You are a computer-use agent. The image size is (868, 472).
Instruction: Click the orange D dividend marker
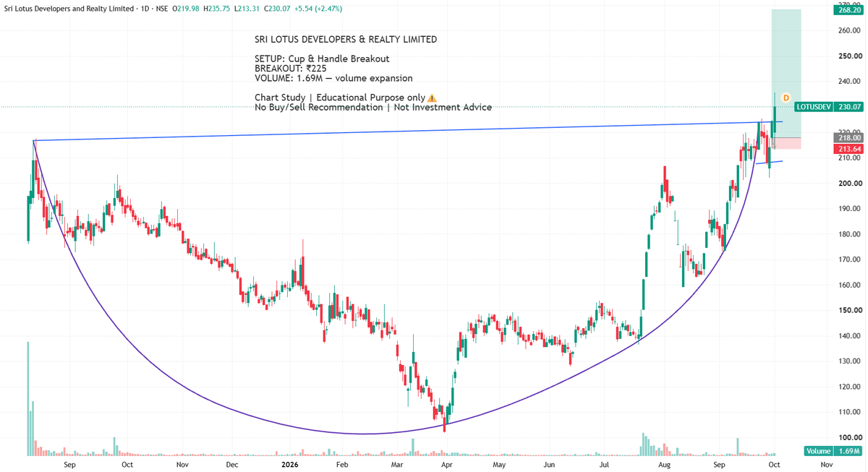(786, 98)
